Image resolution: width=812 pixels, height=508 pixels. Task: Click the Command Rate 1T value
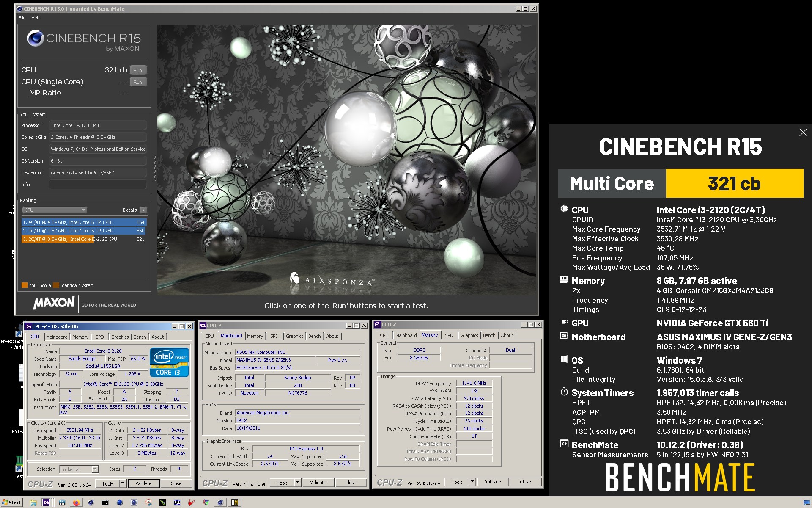click(x=474, y=436)
